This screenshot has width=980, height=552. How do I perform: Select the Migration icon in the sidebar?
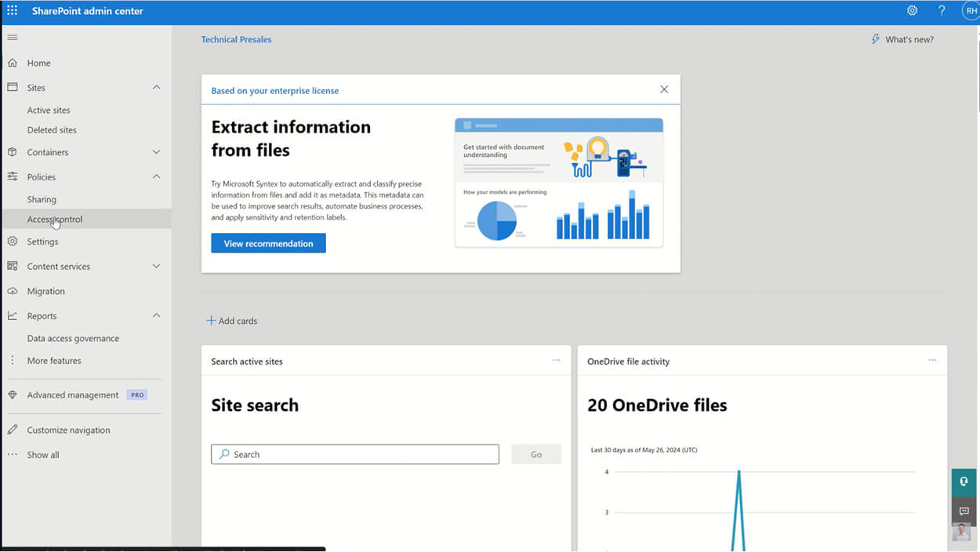click(x=13, y=291)
